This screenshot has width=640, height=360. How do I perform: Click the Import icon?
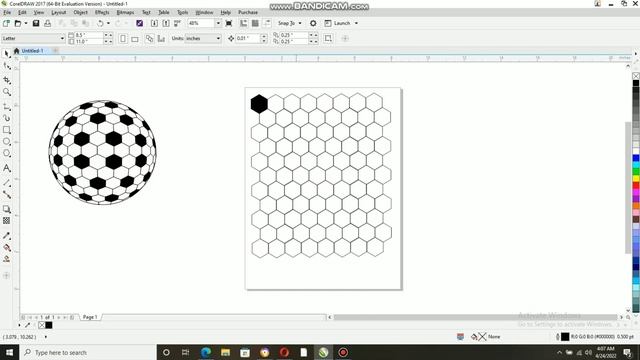(154, 23)
